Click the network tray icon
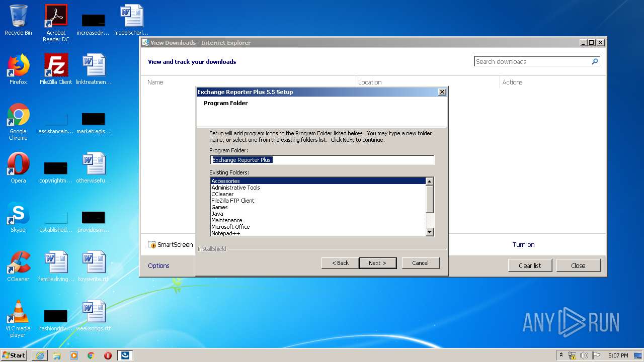This screenshot has height=362, width=644. (x=572, y=355)
